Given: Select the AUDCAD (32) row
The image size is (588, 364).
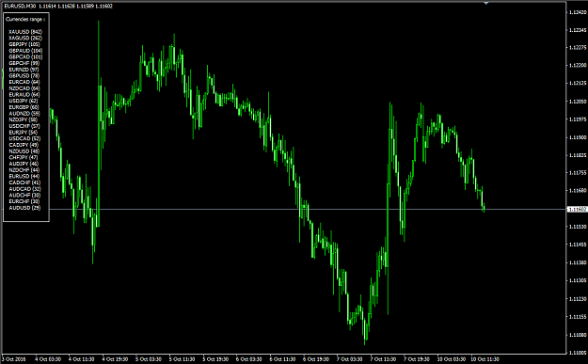Looking at the screenshot, I should (25, 189).
